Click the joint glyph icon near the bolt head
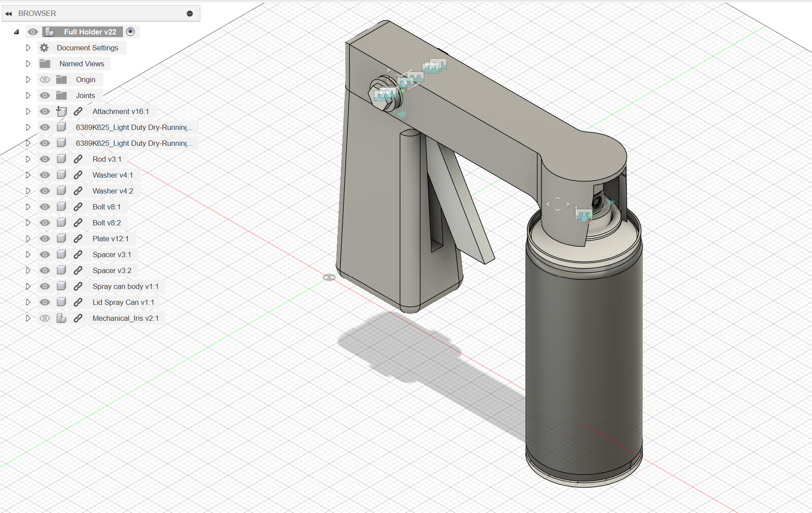 (x=386, y=94)
